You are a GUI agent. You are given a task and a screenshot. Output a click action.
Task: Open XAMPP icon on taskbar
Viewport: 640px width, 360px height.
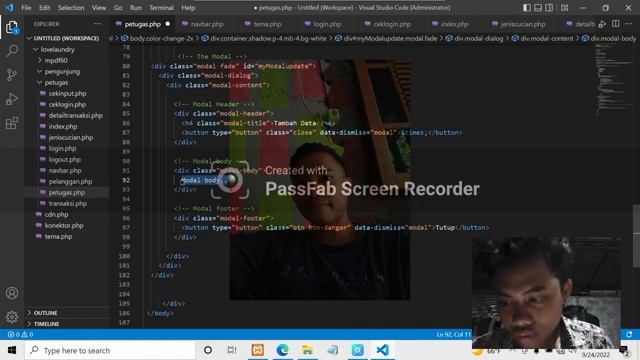coord(258,350)
